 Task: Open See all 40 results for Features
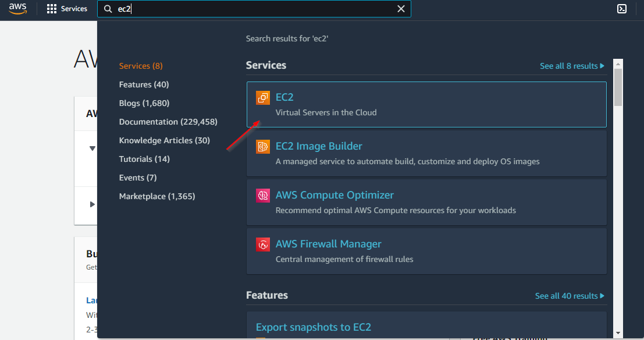click(570, 296)
